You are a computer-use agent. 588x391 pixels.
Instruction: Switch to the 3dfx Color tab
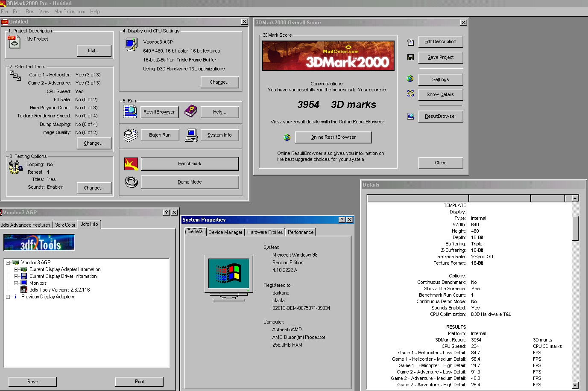click(x=65, y=225)
